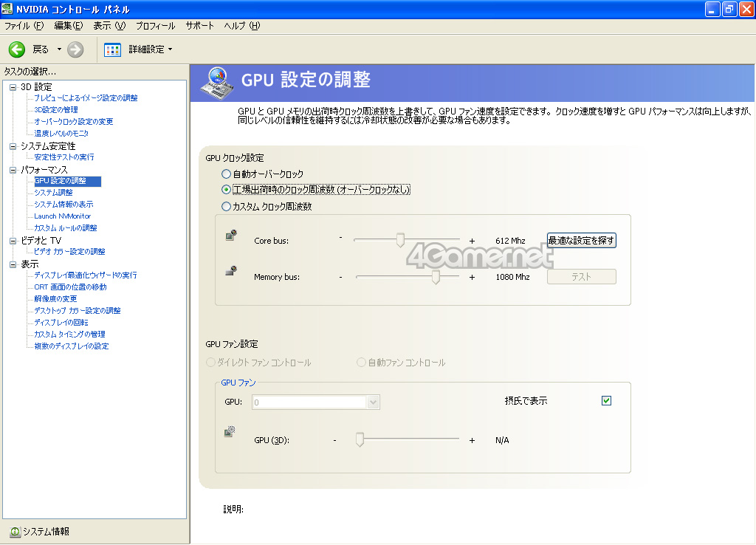Open 解像度の変更 task item
The width and height of the screenshot is (756, 545).
(55, 299)
